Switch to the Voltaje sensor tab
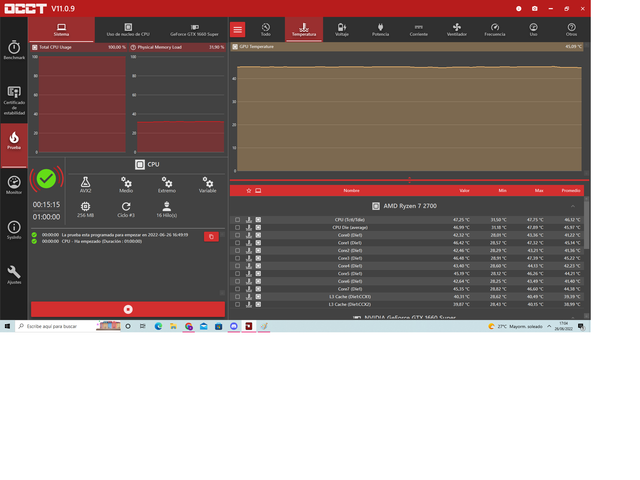Image resolution: width=640 pixels, height=480 pixels. tap(342, 29)
